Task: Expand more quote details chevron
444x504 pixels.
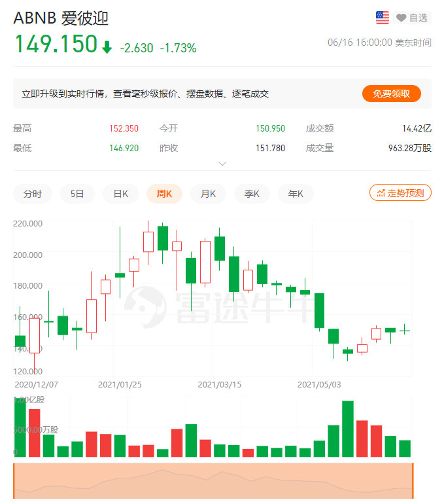Action: pyautogui.click(x=222, y=163)
